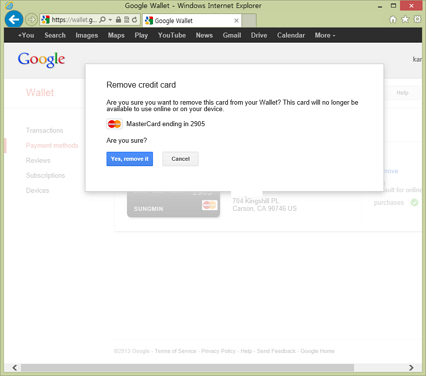Open YouTube in the Google bar
This screenshot has width=426, height=376.
172,35
